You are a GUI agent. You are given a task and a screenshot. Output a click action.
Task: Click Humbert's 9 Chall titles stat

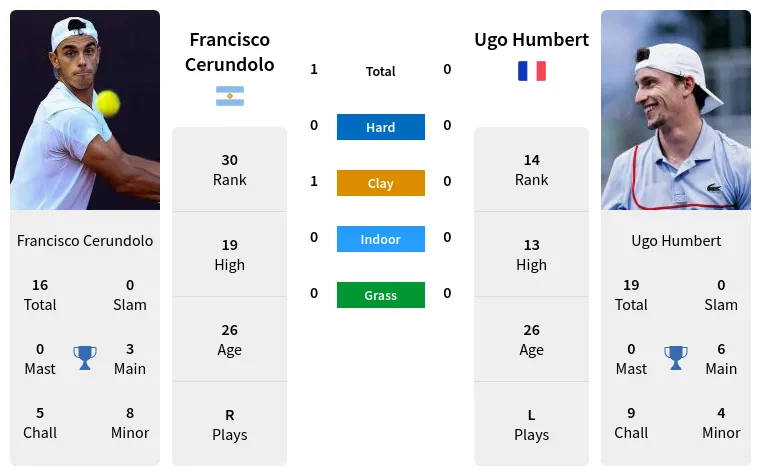pos(631,423)
